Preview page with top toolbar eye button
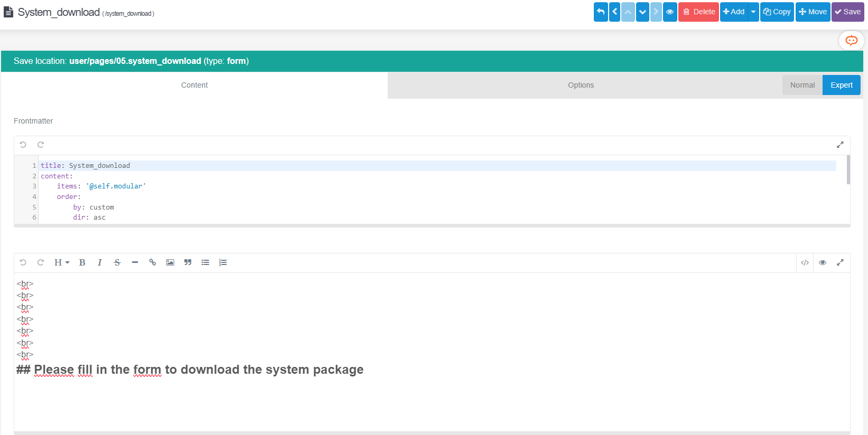The image size is (868, 435). (670, 12)
